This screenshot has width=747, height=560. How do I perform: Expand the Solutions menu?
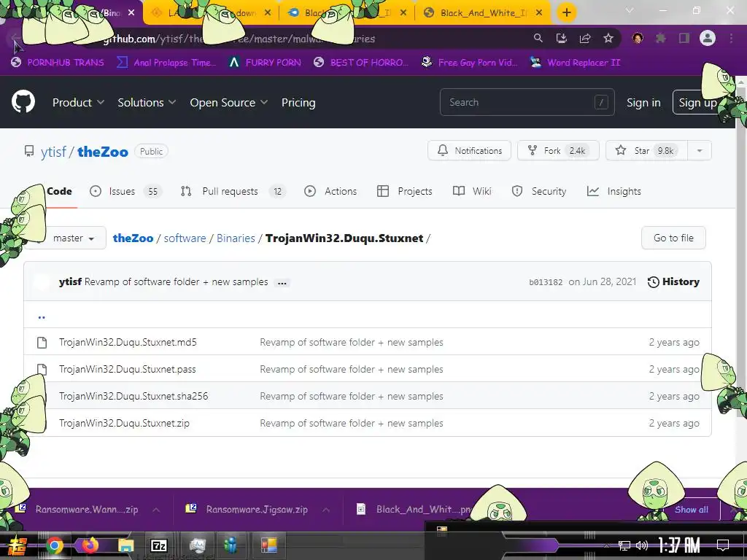tap(147, 102)
